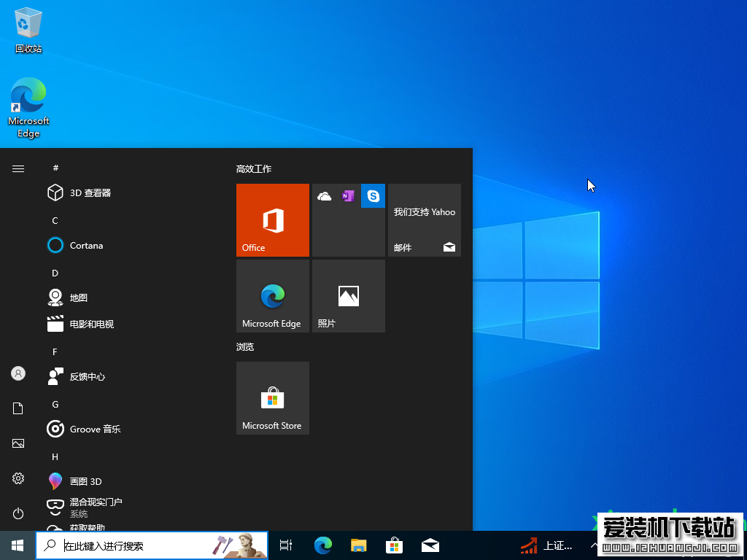Click the C letter header in app list

[x=55, y=220]
